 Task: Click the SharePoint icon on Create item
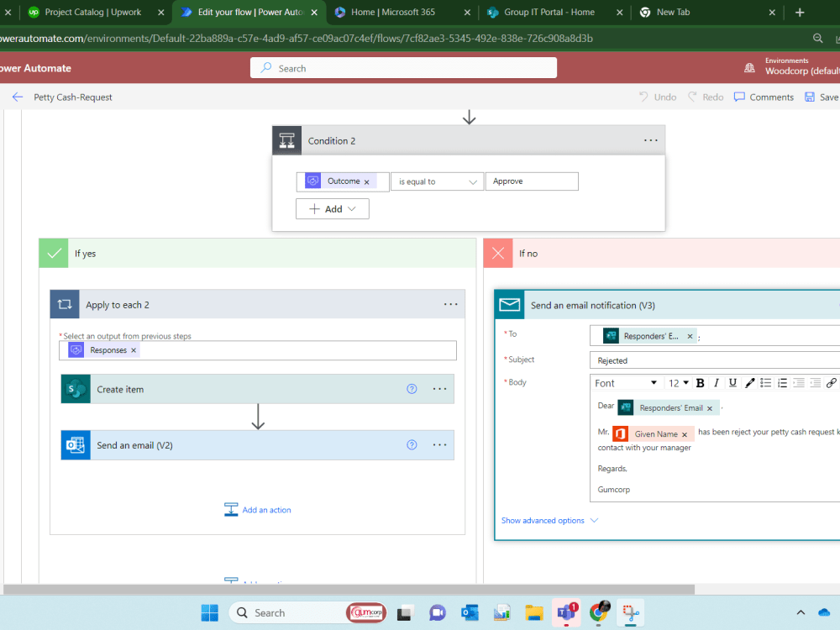76,389
